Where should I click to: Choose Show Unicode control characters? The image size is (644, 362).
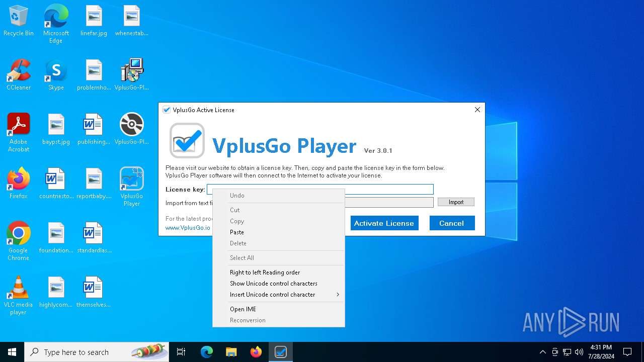pyautogui.click(x=279, y=284)
